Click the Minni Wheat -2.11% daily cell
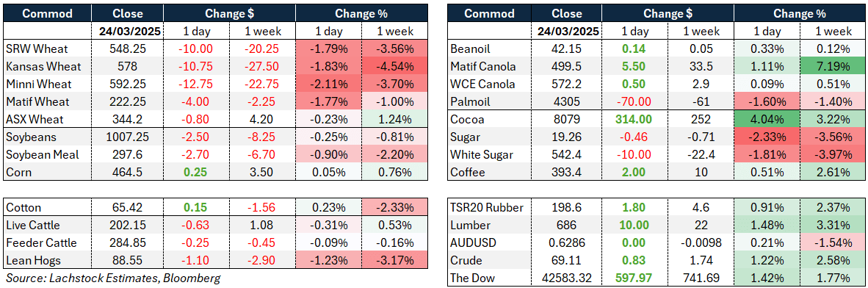This screenshot has height=288, width=868. [x=329, y=84]
